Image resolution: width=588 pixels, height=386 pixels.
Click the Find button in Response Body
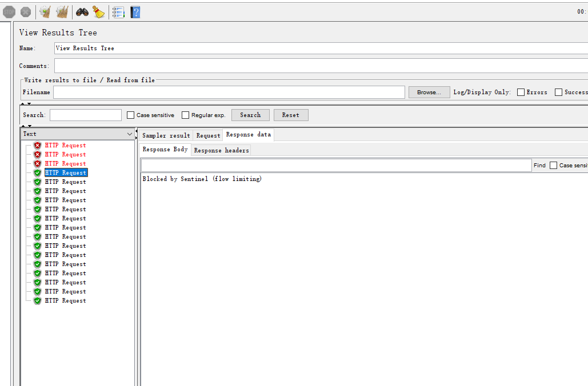coord(539,165)
